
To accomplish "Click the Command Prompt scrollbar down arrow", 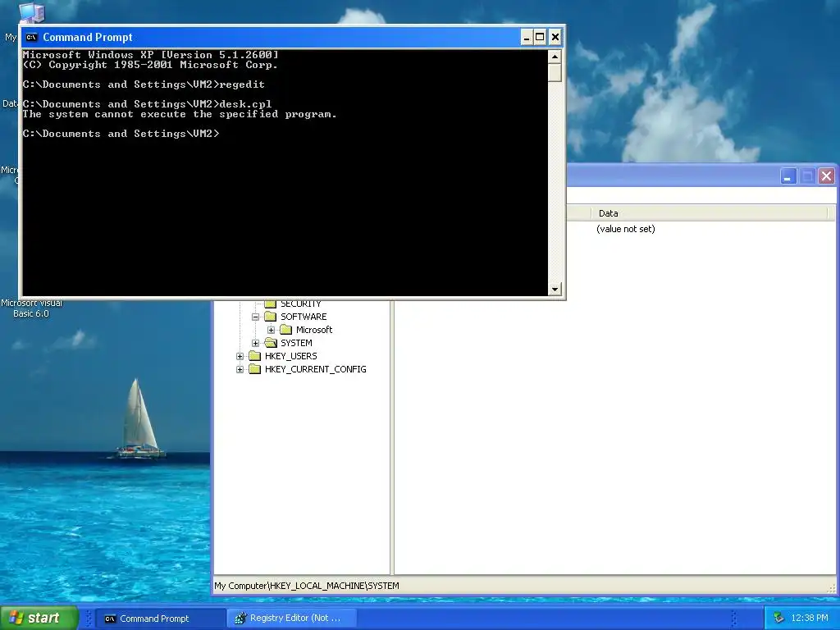I will pos(555,290).
